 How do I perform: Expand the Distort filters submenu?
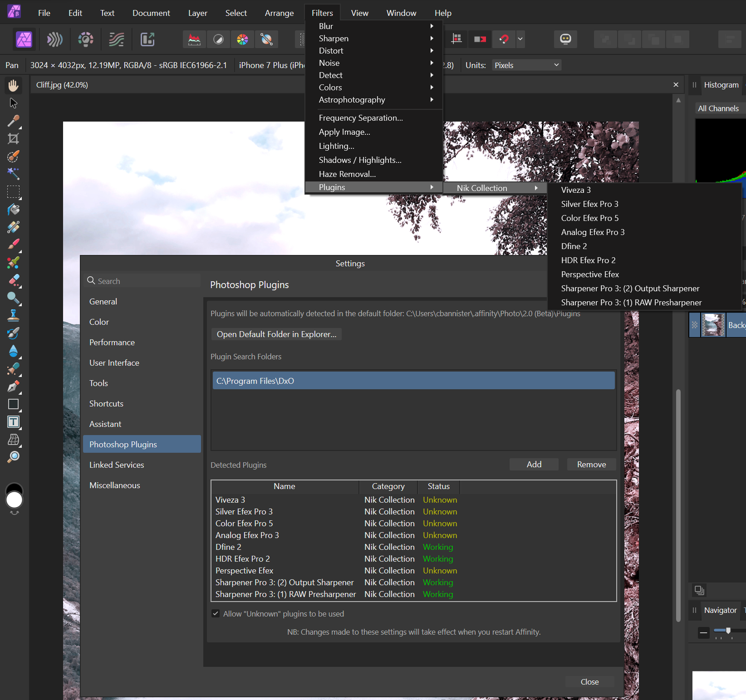374,51
